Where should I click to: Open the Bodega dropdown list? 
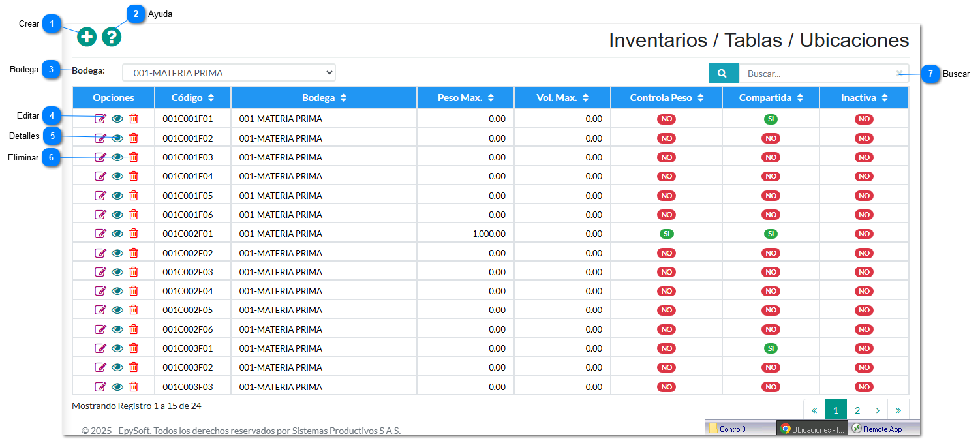pyautogui.click(x=229, y=72)
